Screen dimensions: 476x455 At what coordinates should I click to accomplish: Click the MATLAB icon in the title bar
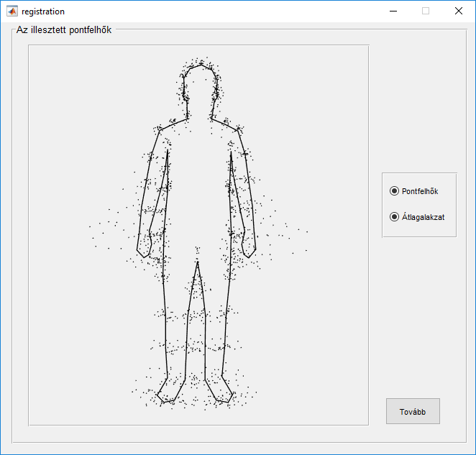[x=12, y=11]
